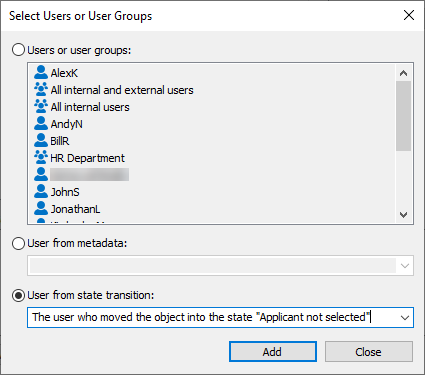Choose All internal and external users entry
Viewport: 425px width, 375px height.
click(122, 90)
